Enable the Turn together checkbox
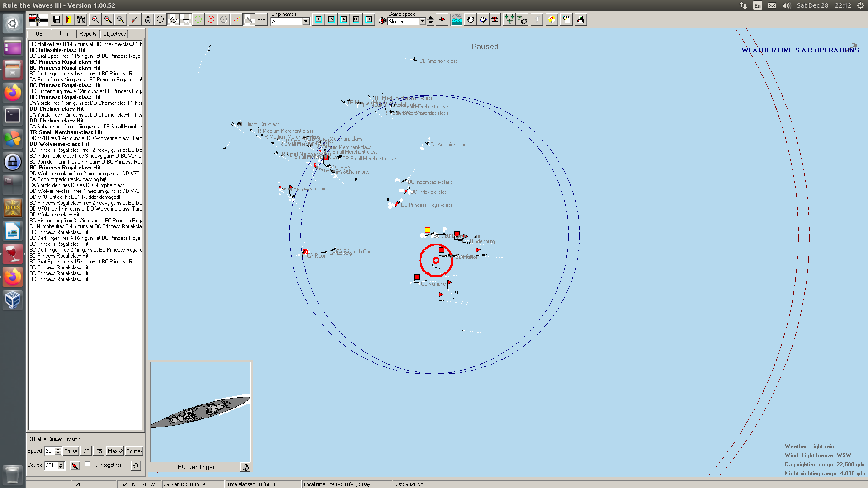The width and height of the screenshot is (868, 488). [88, 465]
